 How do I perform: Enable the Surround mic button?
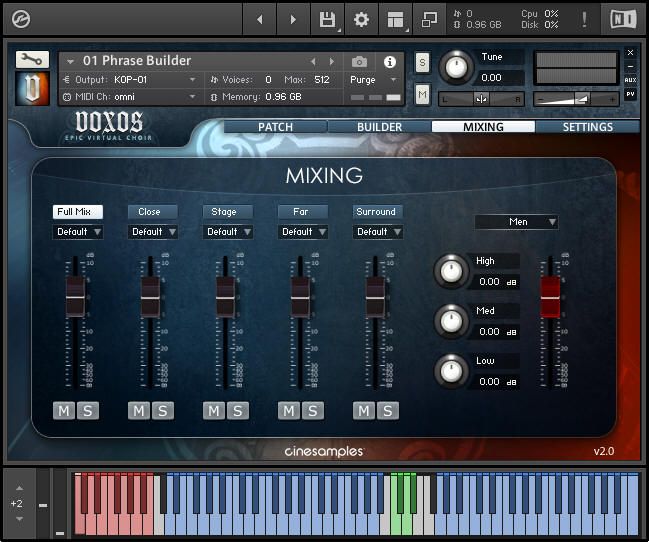coord(377,212)
